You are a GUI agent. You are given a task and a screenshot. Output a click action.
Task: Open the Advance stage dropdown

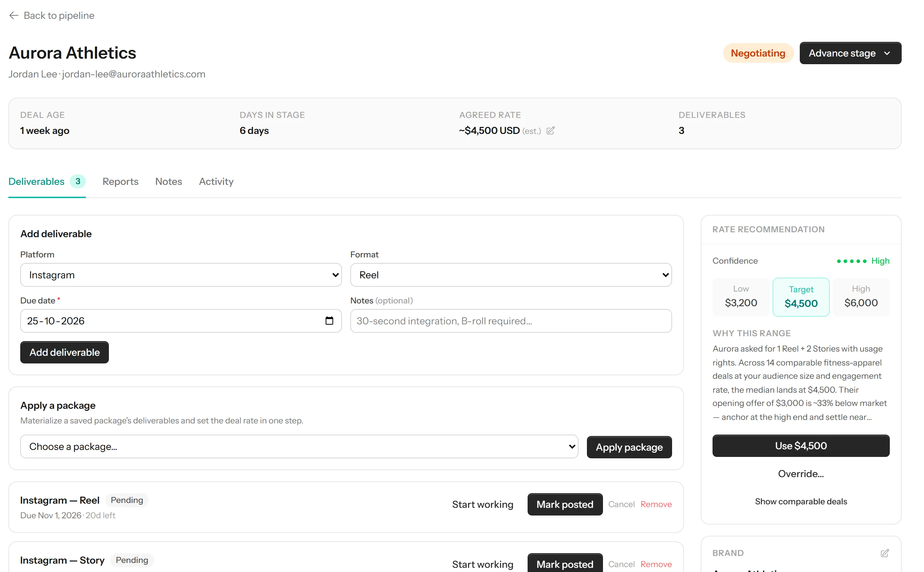[x=850, y=53]
